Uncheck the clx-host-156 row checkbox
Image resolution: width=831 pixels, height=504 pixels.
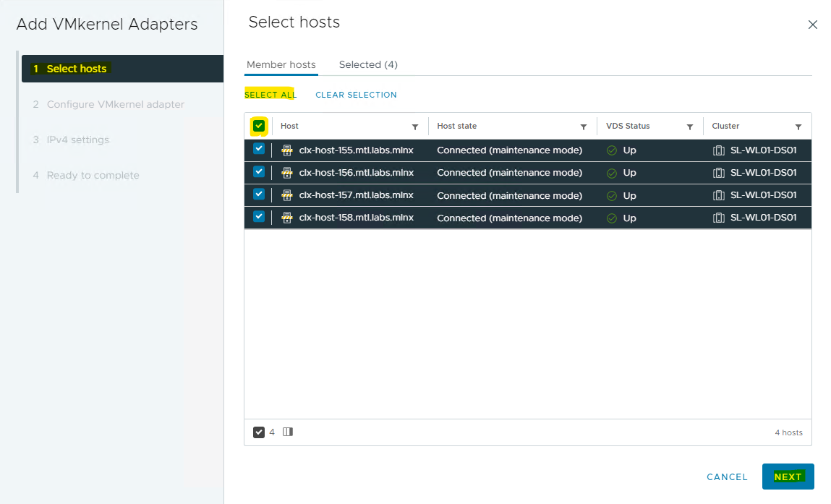[259, 171]
